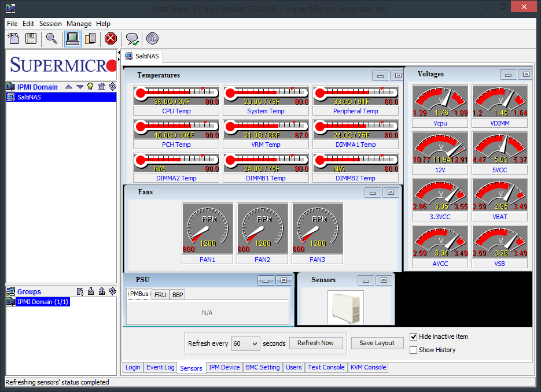Switch to the Event Log tab
541x392 pixels.
(160, 367)
